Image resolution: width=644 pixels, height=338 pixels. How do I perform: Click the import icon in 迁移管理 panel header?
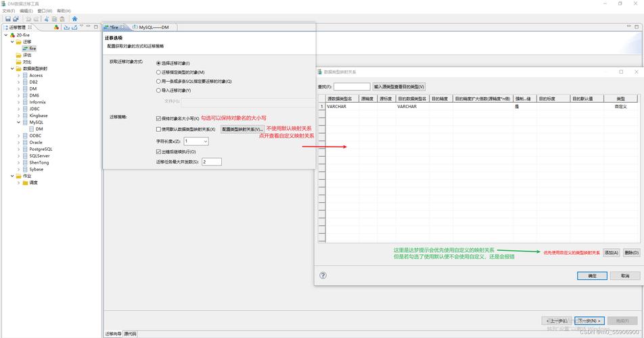tap(66, 27)
